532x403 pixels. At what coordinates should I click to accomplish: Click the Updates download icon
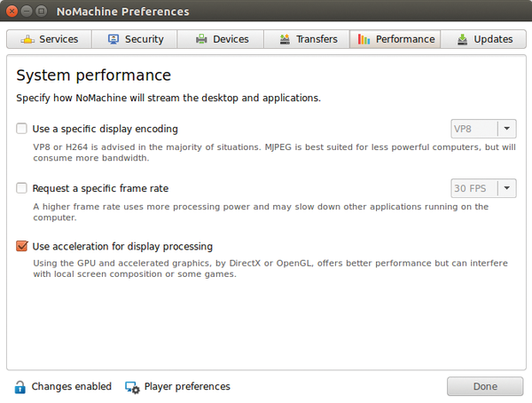462,39
